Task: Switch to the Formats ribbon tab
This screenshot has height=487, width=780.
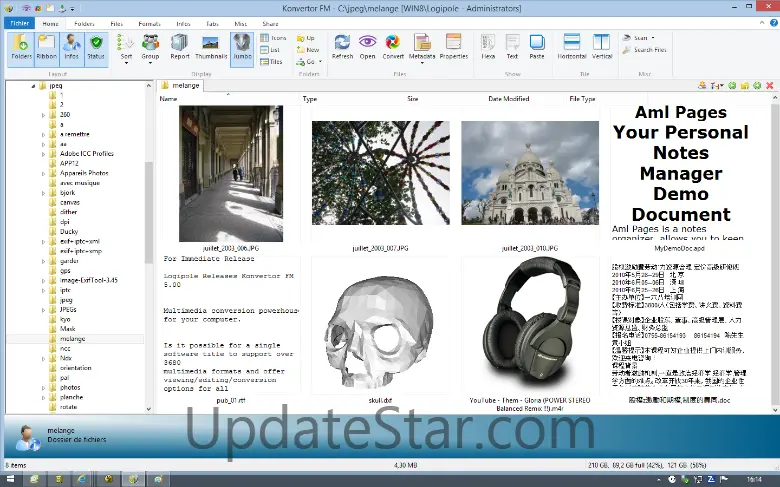Action: tap(150, 22)
